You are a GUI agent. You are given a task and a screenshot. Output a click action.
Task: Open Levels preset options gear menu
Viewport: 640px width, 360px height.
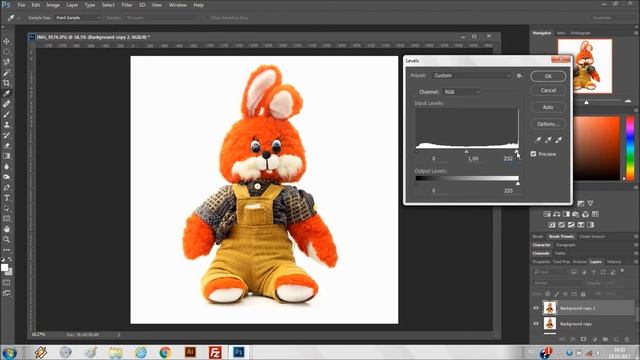(519, 76)
